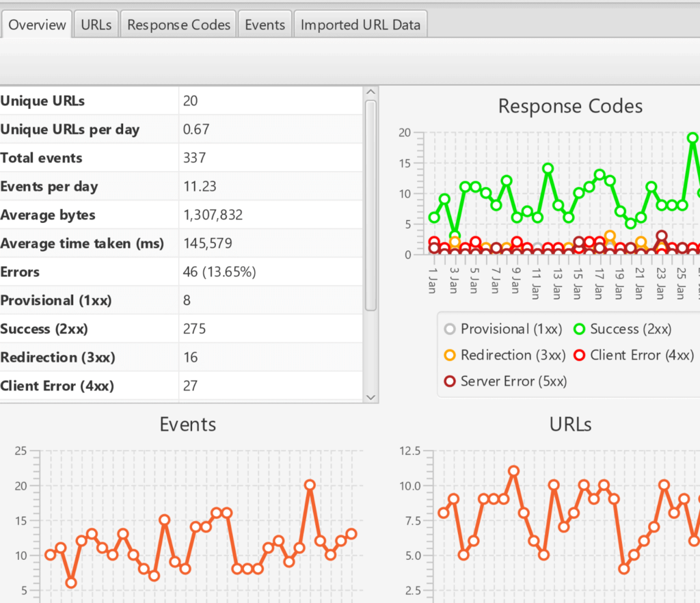
Task: Select the Success (2xx) table row label
Action: 44,329
